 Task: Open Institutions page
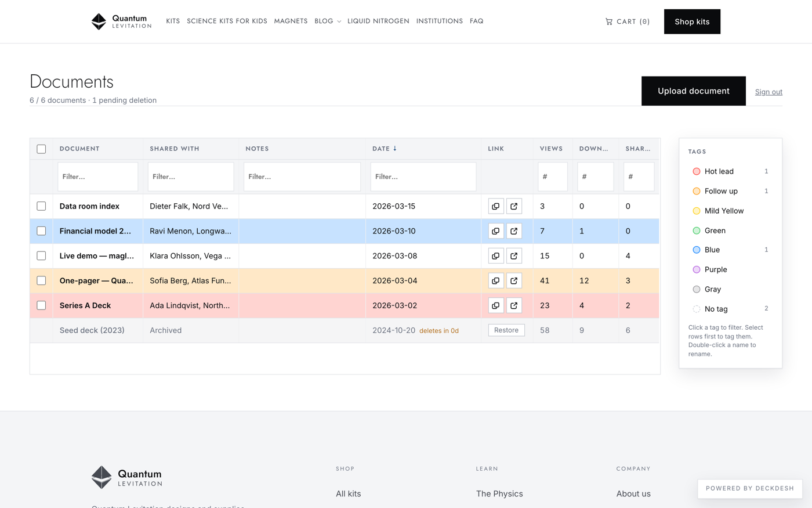click(x=440, y=21)
